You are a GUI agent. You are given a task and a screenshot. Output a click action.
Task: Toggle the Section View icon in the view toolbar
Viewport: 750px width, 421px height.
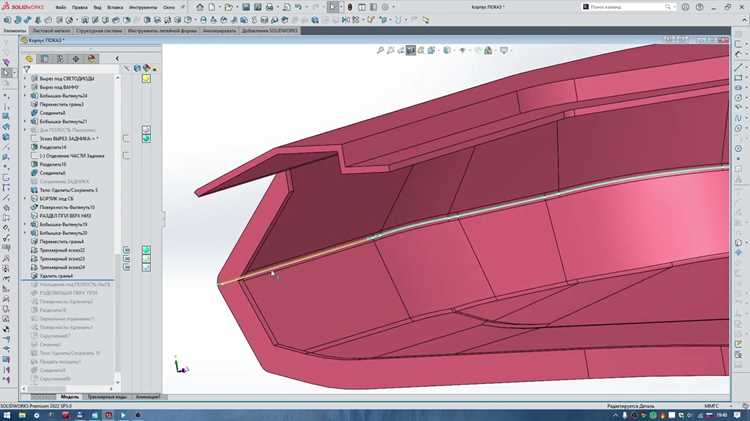(411, 50)
